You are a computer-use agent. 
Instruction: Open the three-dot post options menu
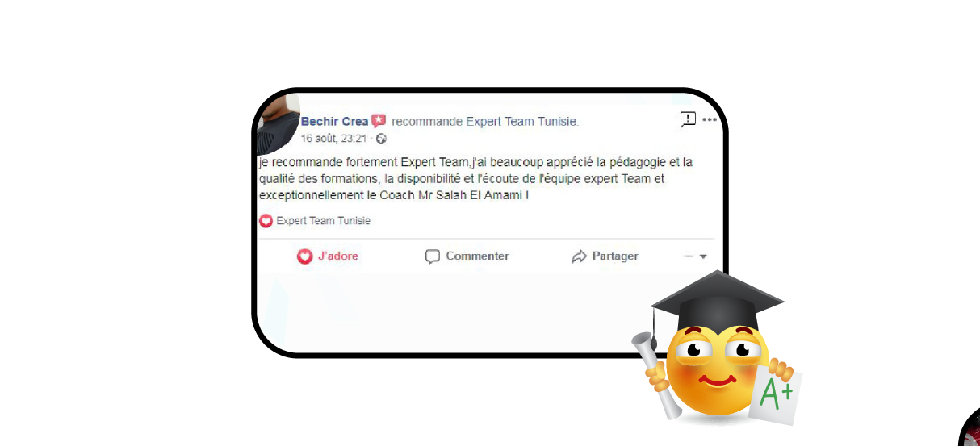click(x=710, y=120)
